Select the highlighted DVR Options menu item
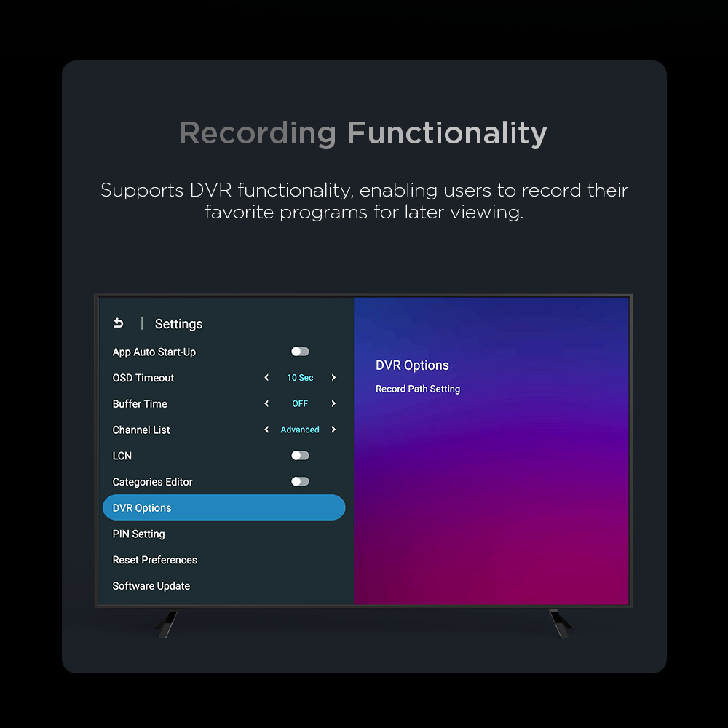Viewport: 728px width, 728px height. click(x=223, y=507)
